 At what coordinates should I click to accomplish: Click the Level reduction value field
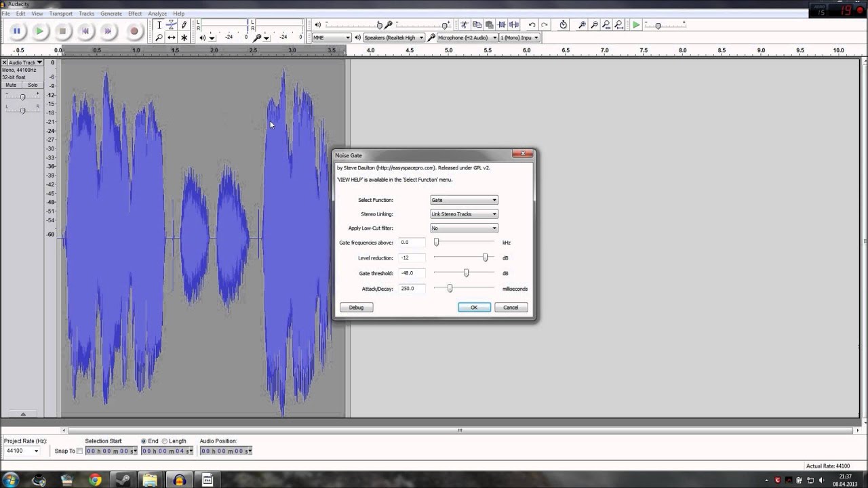(x=412, y=258)
